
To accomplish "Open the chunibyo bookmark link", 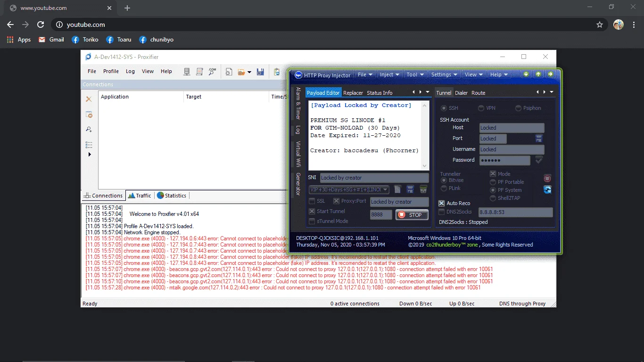I will click(157, 40).
